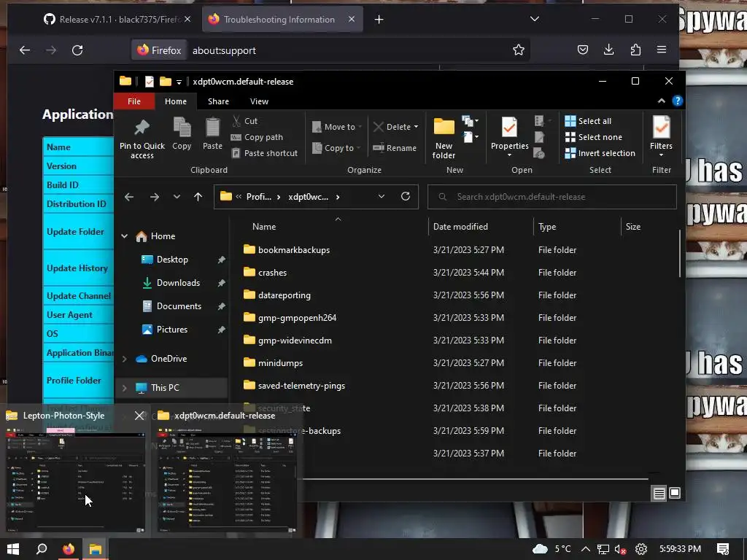Open the Firefox Extensions puzzle icon
Screen dimensions: 747x560
tap(635, 50)
